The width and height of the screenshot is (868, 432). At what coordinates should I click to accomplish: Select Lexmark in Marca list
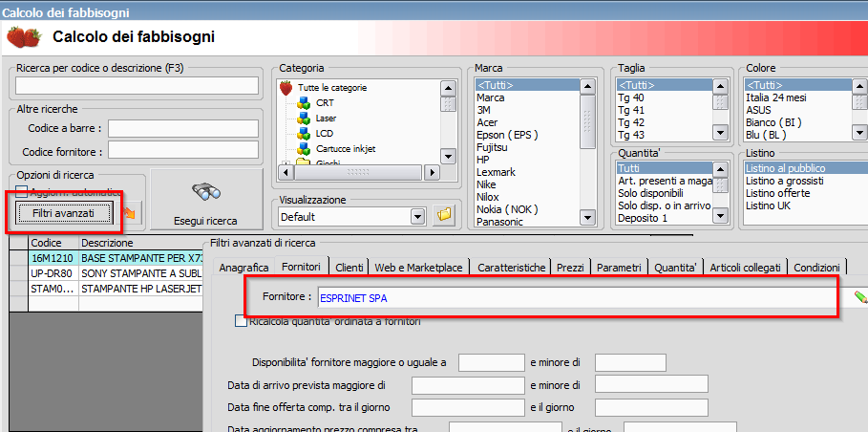pos(496,172)
